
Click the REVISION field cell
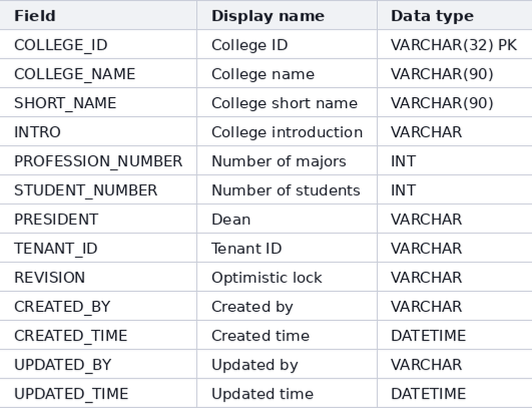point(98,277)
